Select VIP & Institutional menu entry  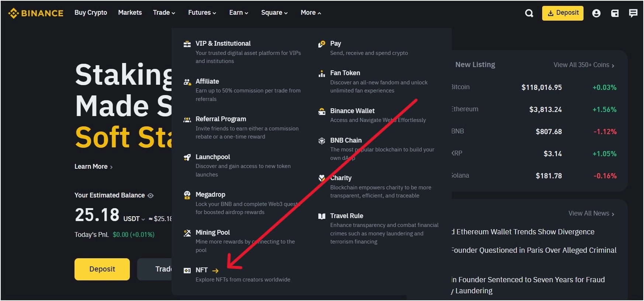pos(243,52)
